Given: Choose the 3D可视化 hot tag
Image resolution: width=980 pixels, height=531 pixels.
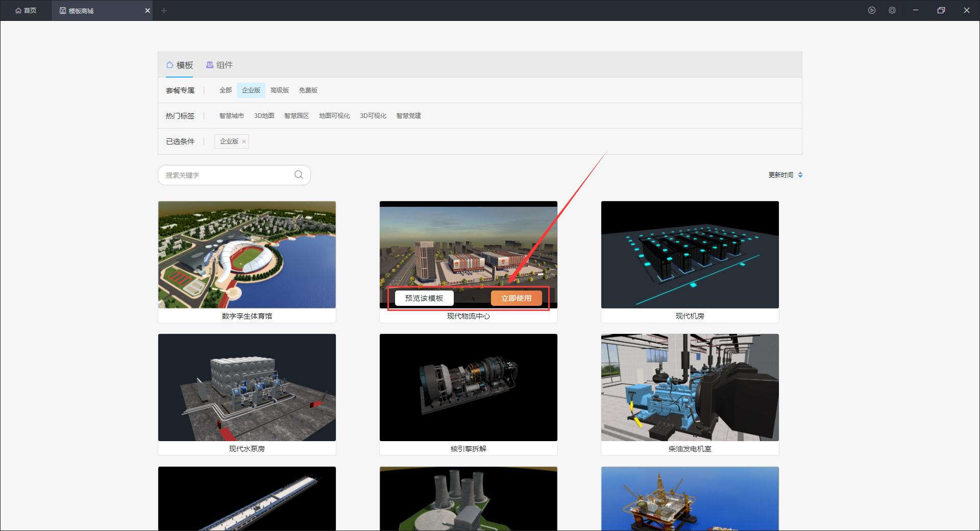Looking at the screenshot, I should (373, 116).
